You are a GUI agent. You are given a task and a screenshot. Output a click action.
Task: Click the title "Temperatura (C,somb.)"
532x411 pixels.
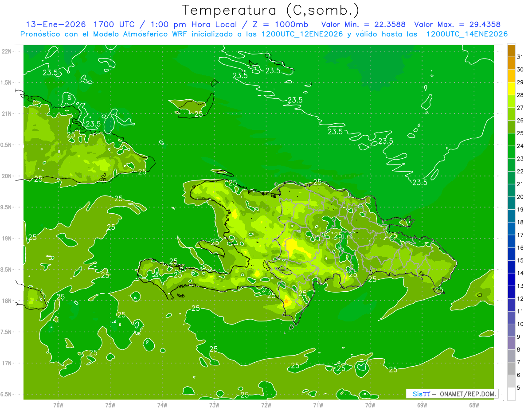point(271,10)
